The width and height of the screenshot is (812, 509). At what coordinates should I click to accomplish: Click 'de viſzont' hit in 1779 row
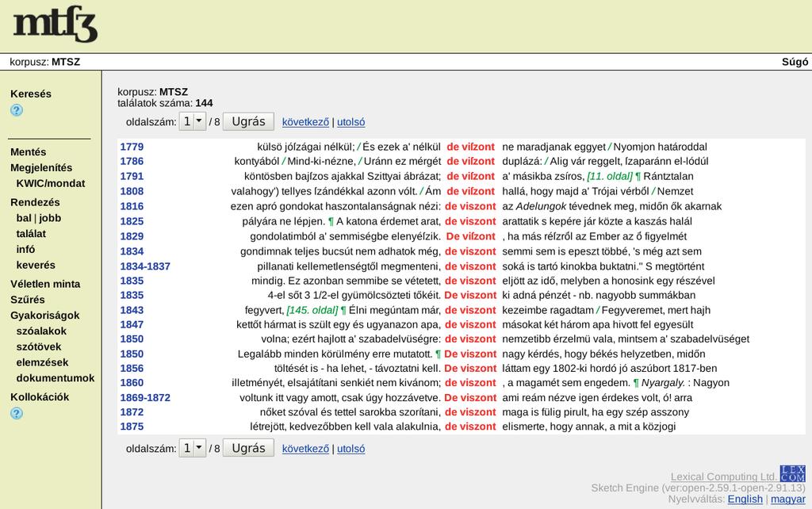pyautogui.click(x=471, y=147)
